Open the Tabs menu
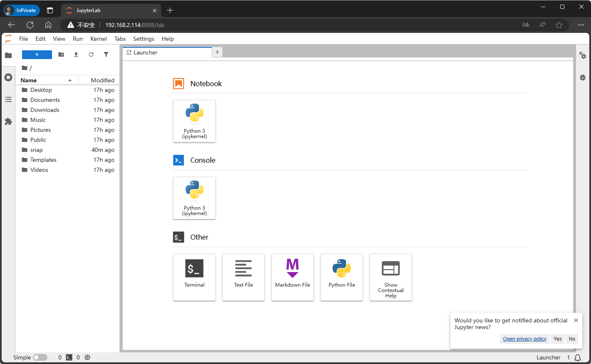This screenshot has width=591, height=364. [x=120, y=39]
